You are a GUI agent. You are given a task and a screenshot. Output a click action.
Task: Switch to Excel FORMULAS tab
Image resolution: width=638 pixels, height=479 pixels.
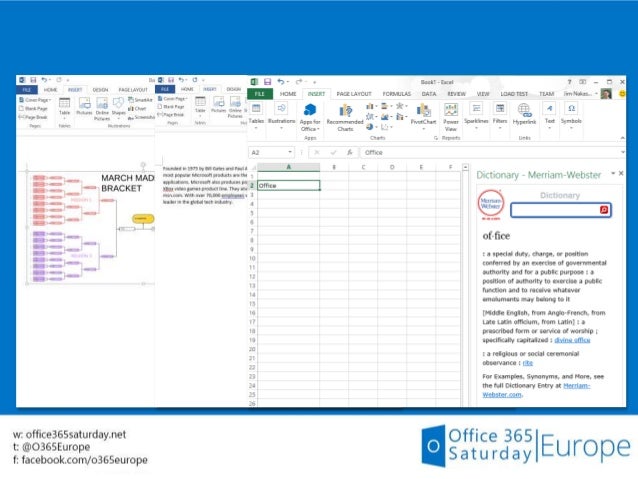(397, 94)
